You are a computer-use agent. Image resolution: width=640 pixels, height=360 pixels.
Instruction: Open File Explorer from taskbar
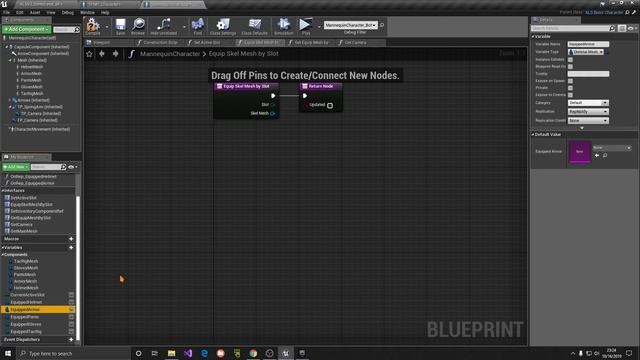(x=171, y=353)
